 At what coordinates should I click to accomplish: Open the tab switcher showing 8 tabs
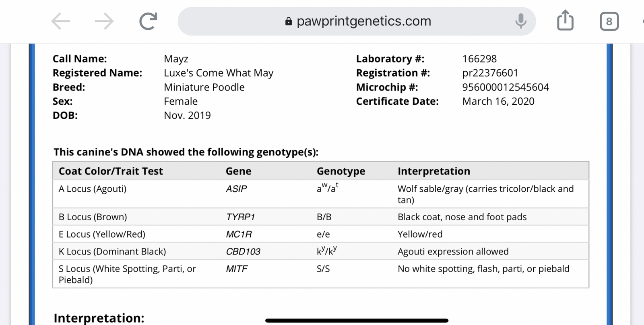[x=609, y=21]
